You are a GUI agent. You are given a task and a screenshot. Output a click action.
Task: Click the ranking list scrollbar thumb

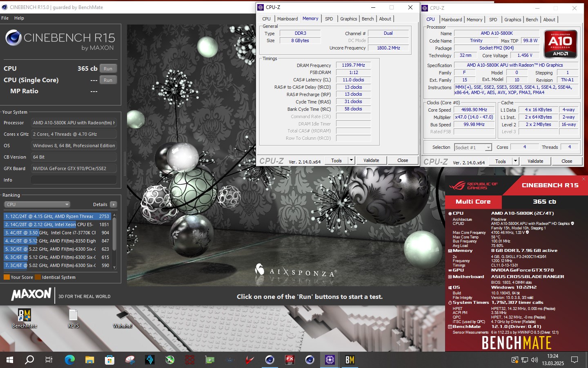coord(114,233)
